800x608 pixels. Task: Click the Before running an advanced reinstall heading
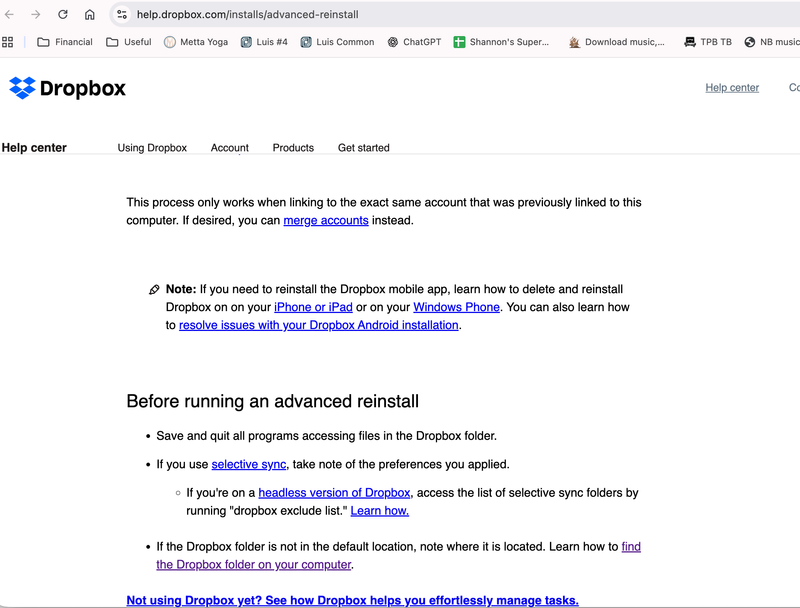[x=272, y=401]
